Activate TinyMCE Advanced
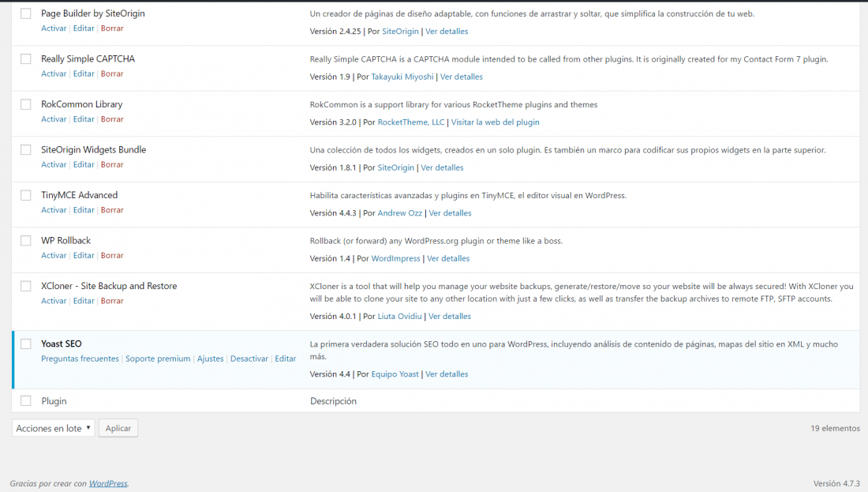Screen dimensions: 868x492 coord(54,210)
